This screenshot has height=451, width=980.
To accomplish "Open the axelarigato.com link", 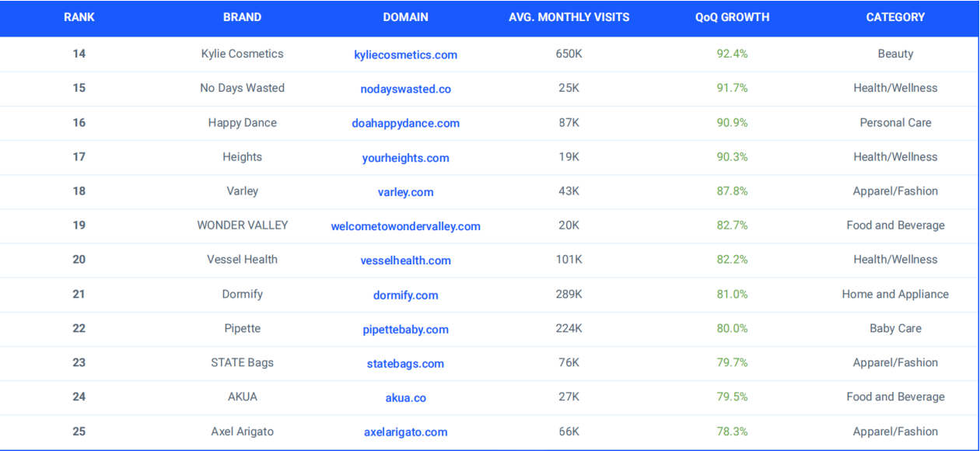I will pos(405,432).
